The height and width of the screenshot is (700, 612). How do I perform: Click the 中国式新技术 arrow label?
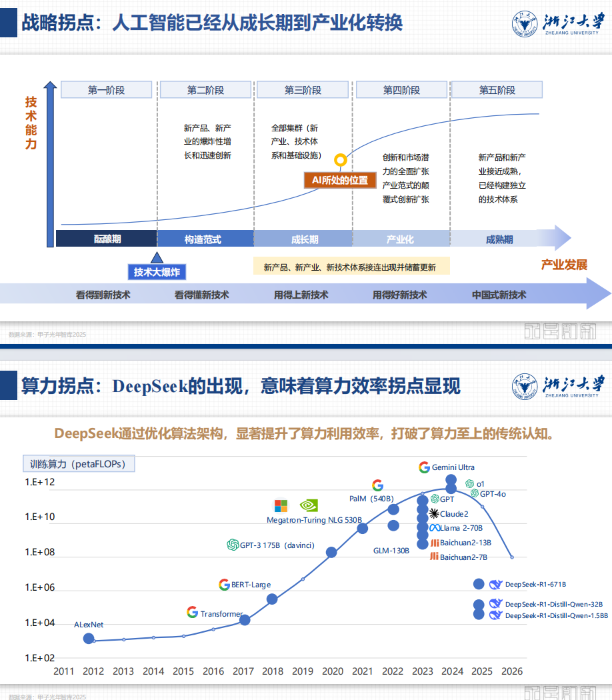[499, 295]
